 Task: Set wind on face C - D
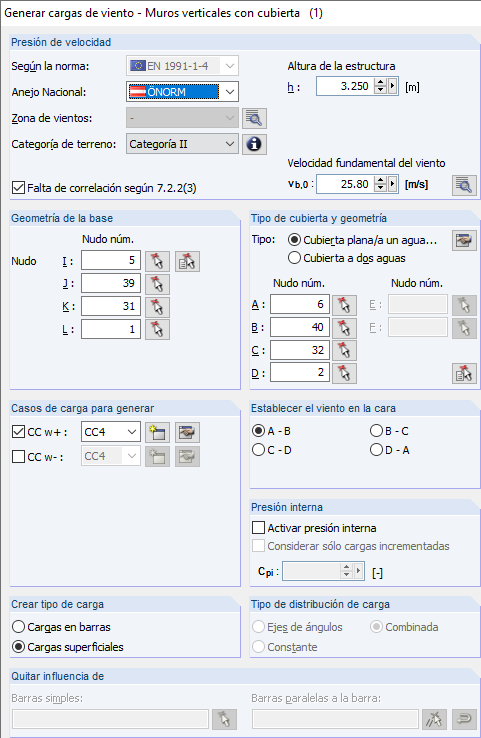coord(272,450)
